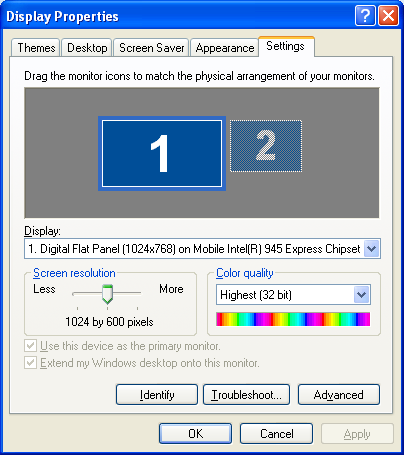Switch to the Appearance tab

(x=225, y=48)
